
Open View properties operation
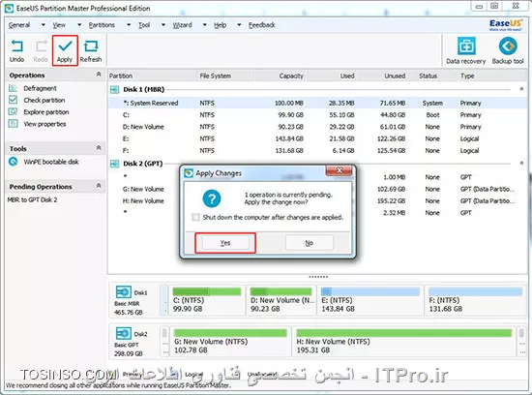click(44, 124)
